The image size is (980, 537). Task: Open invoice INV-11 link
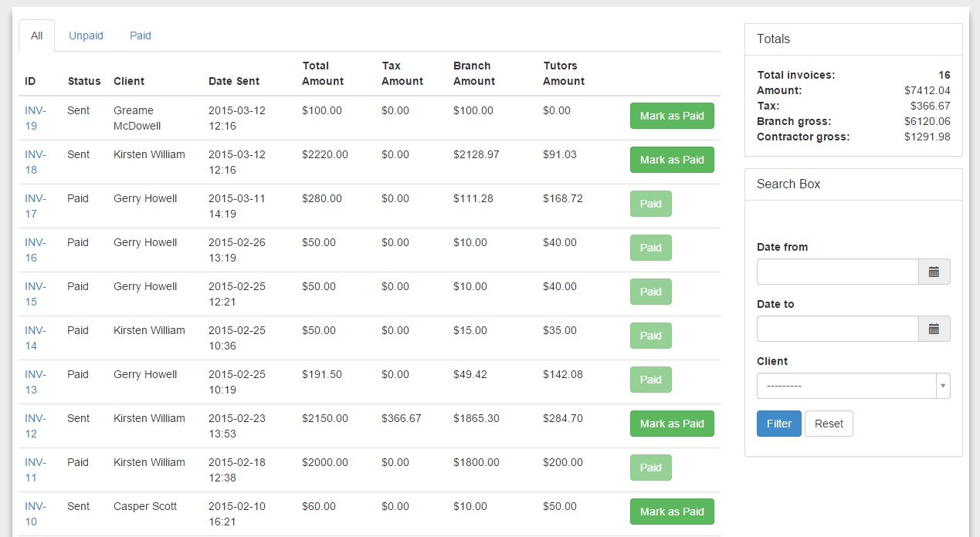(35, 470)
